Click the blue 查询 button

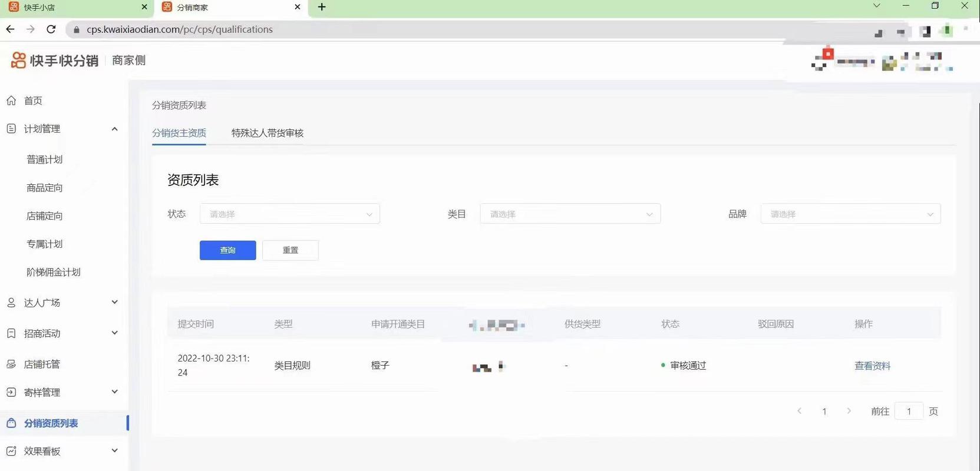tap(227, 250)
